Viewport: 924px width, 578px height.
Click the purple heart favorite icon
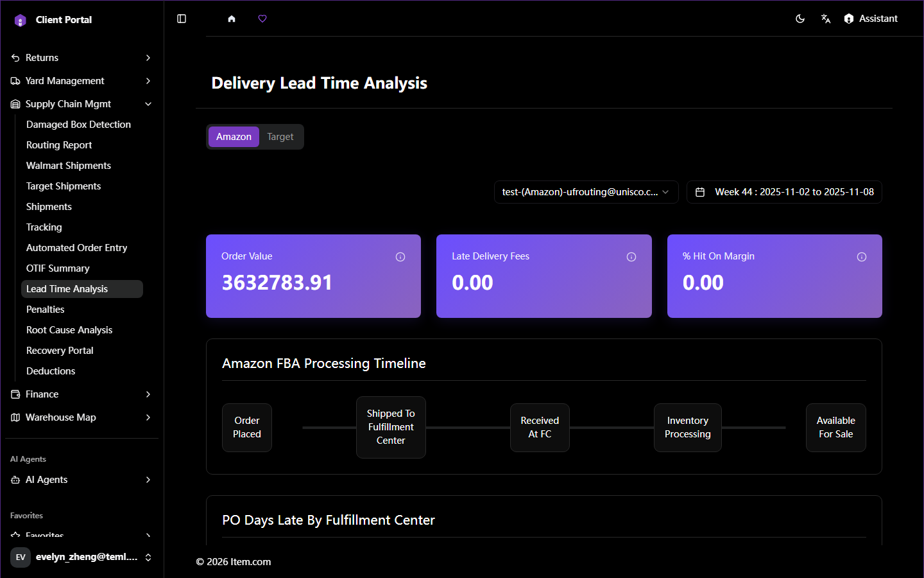point(262,19)
